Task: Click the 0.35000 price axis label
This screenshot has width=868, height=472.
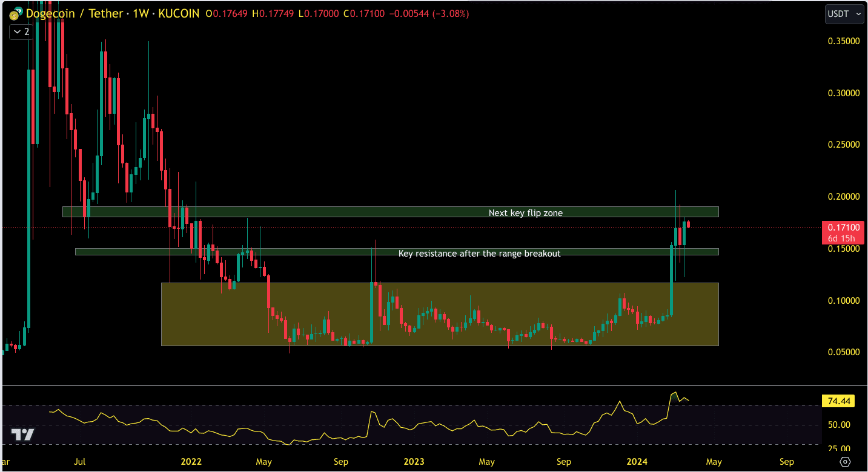Action: pyautogui.click(x=843, y=42)
